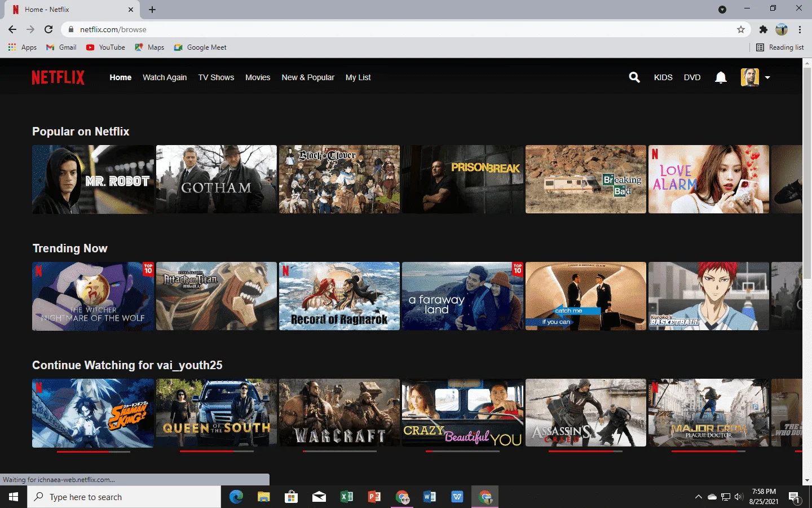This screenshot has height=508, width=812.
Task: Show hidden system tray icons chevron
Action: pos(698,497)
